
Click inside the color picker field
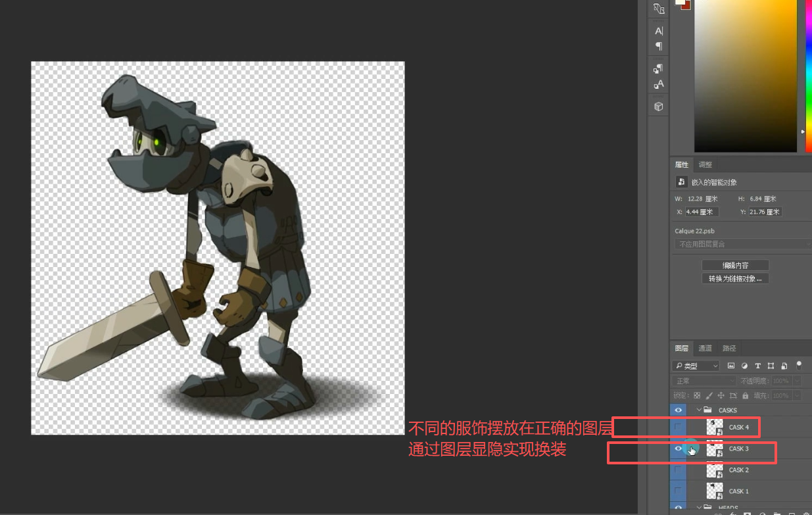746,76
